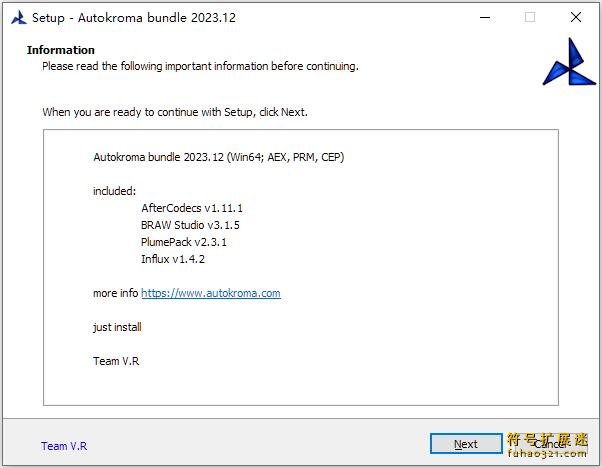Minimize the Setup window
602x468 pixels.
[x=485, y=17]
